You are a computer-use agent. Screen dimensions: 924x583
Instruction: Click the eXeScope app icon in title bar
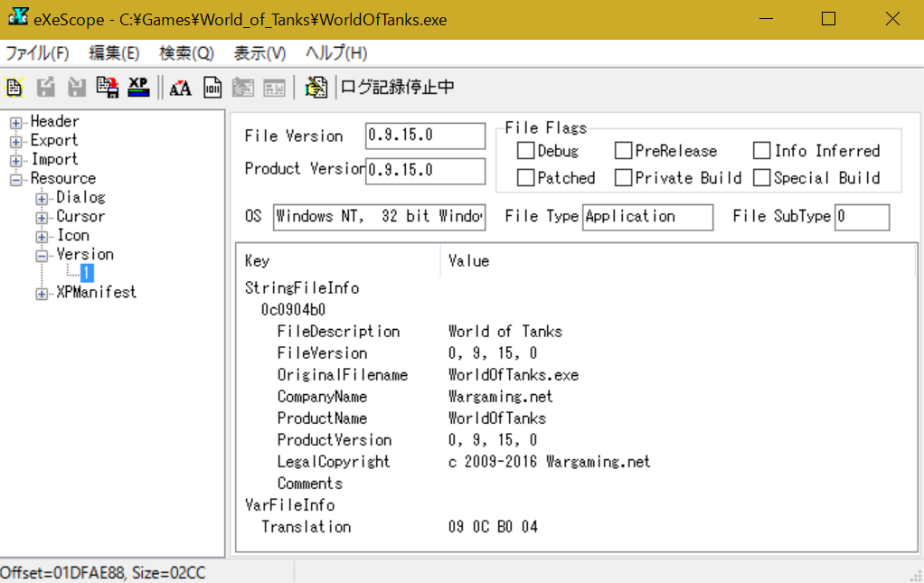click(18, 17)
